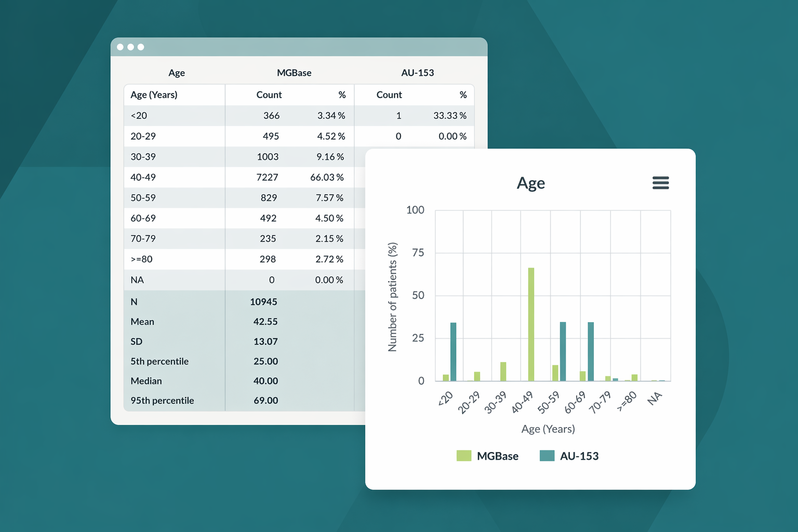Screen dimensions: 798x532
Task: Click the AU-153 teal legend swatch
Action: [547, 456]
